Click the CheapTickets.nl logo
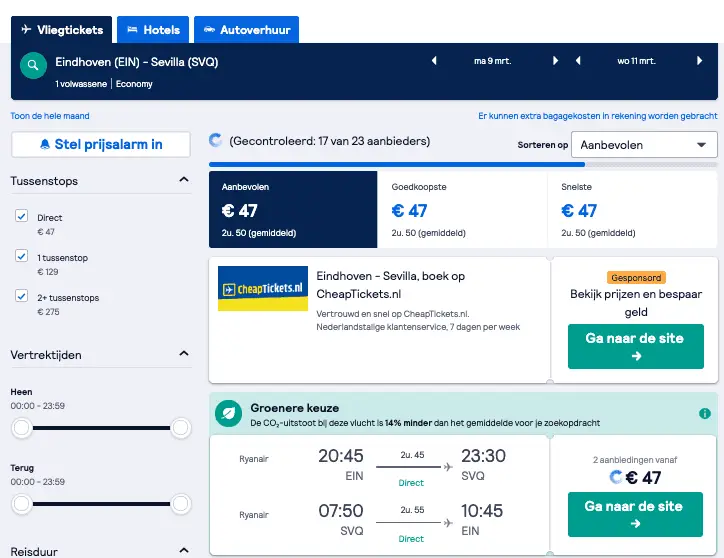This screenshot has height=558, width=724. (263, 288)
